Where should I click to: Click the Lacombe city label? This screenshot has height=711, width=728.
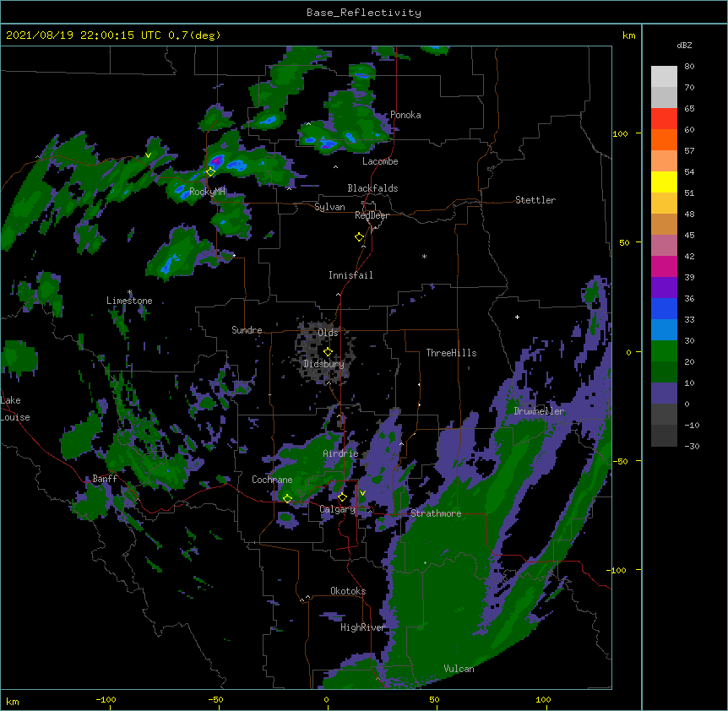click(380, 161)
